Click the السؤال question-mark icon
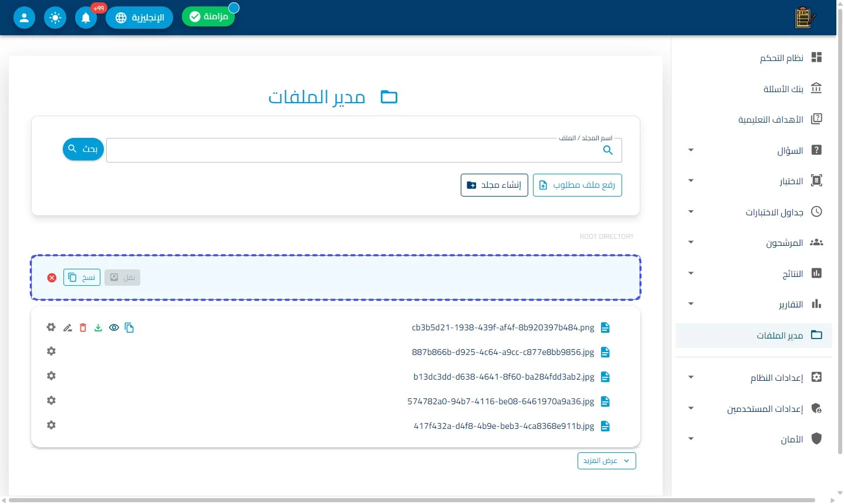The width and height of the screenshot is (844, 504). tap(816, 150)
